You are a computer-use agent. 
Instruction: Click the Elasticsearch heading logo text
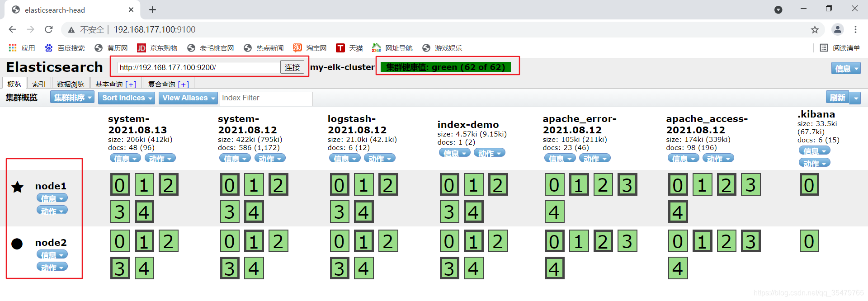pyautogui.click(x=54, y=67)
